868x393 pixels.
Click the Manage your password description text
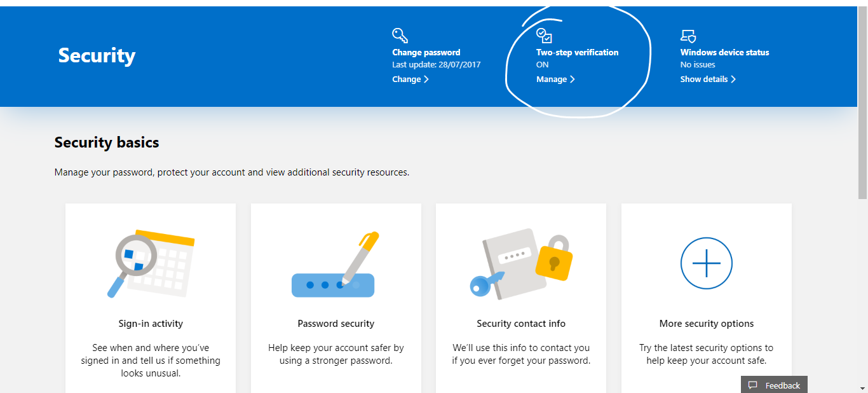232,172
